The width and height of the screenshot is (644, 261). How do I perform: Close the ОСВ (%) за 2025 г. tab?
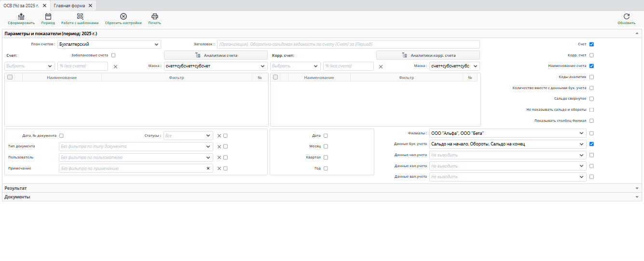[x=44, y=5]
